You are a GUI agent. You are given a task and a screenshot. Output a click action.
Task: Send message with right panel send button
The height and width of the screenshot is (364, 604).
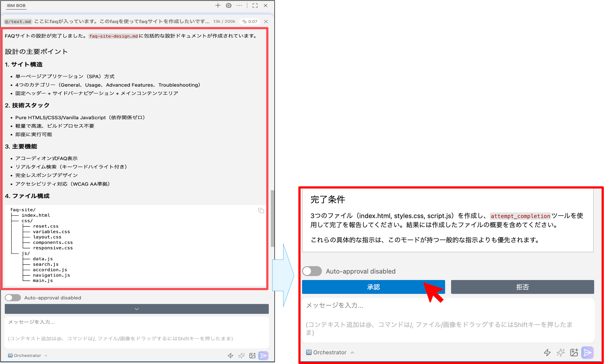pos(587,352)
